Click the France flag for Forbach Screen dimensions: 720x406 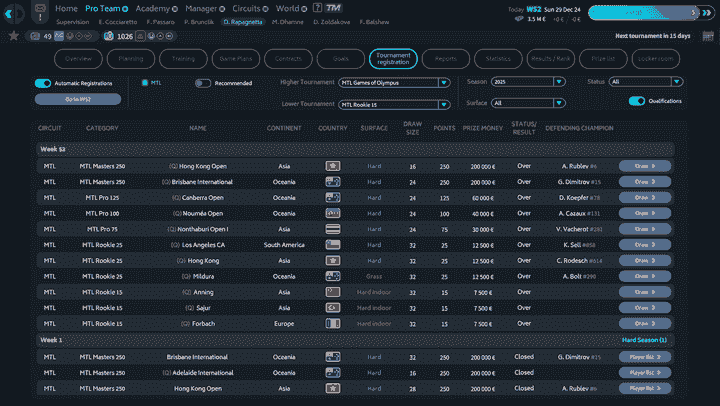333,323
